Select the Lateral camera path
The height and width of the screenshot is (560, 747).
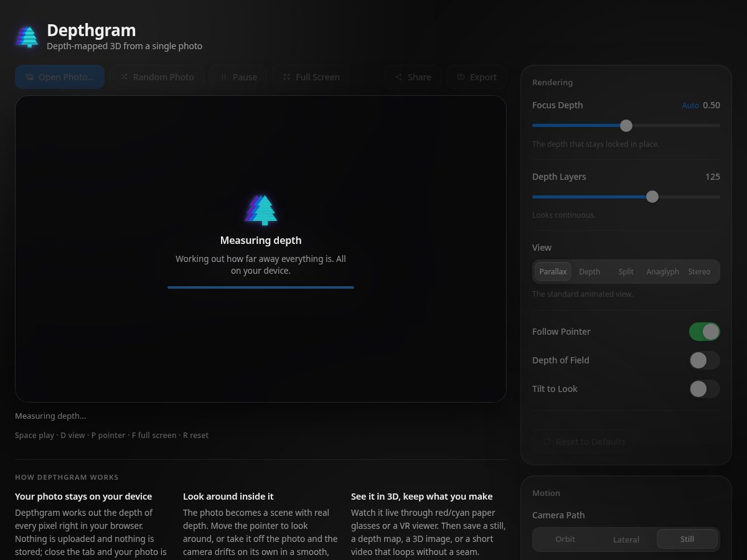coord(626,539)
